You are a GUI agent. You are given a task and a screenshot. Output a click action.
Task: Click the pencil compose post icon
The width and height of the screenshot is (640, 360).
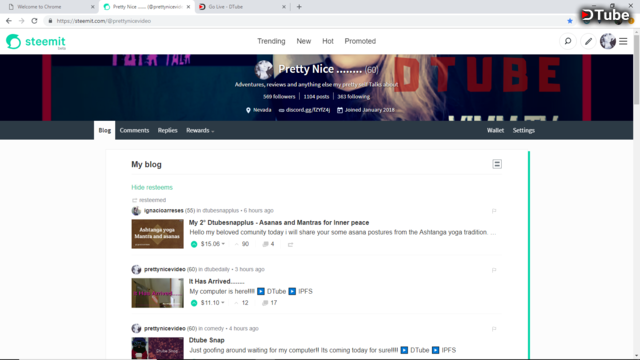[588, 41]
